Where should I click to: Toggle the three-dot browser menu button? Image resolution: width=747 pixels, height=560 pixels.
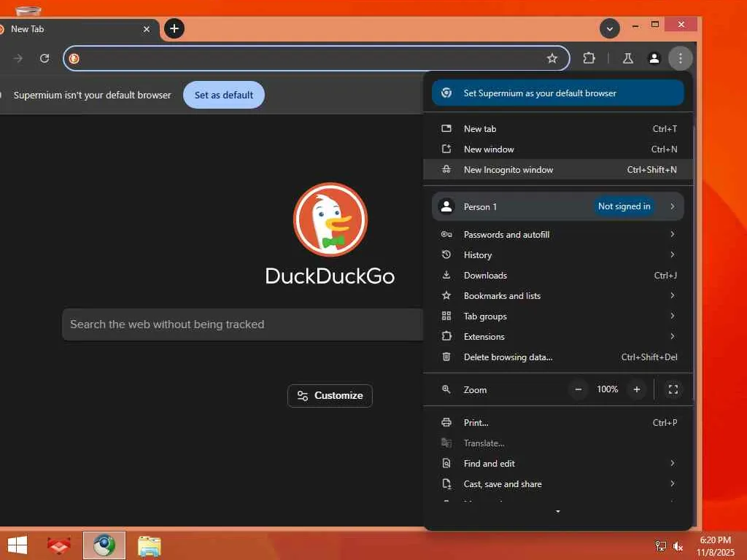pos(681,58)
